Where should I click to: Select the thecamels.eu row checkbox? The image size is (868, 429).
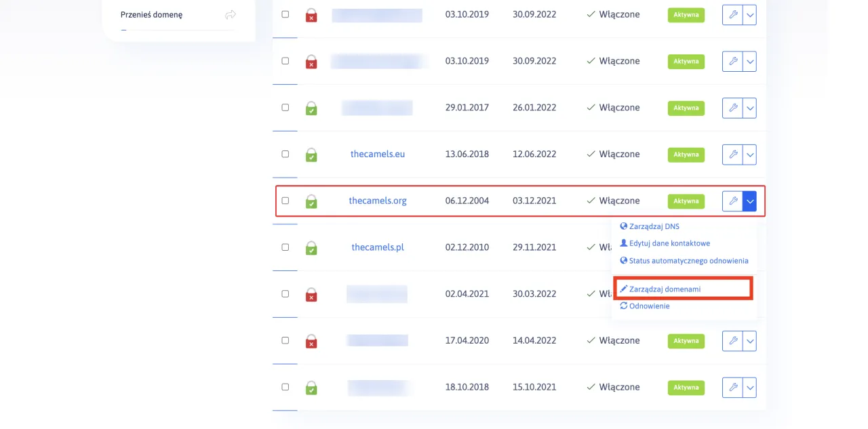point(285,154)
